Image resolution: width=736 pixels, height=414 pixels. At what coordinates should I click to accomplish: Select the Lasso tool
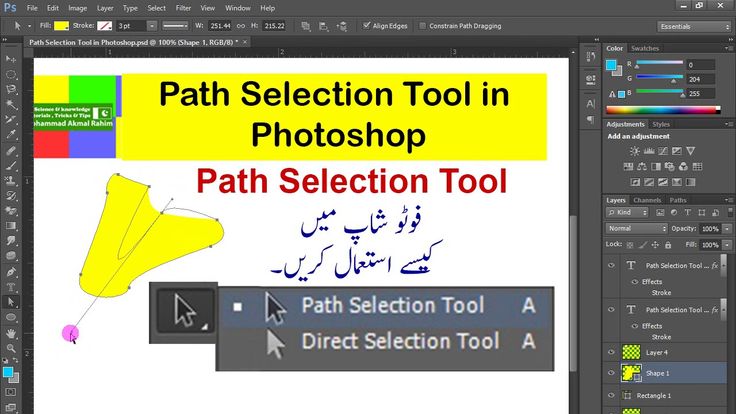[x=11, y=88]
